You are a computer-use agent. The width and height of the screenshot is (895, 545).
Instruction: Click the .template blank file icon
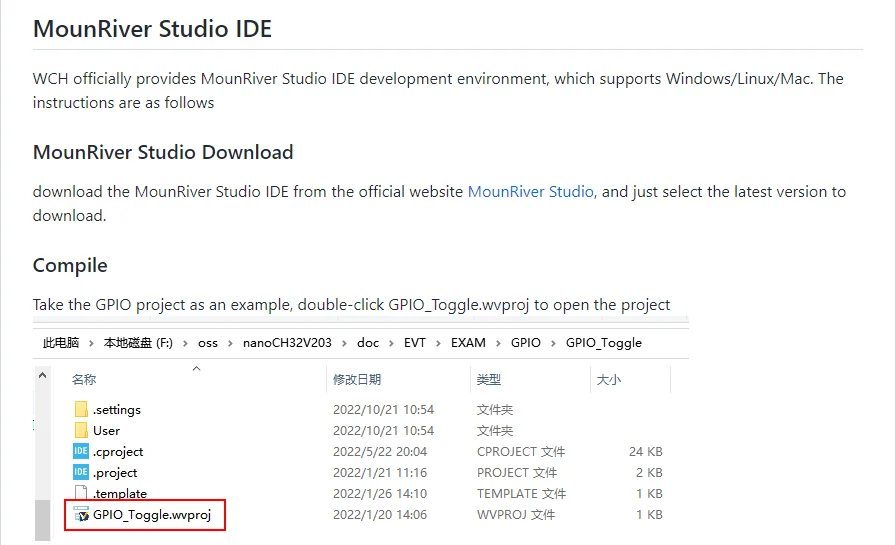tap(81, 492)
